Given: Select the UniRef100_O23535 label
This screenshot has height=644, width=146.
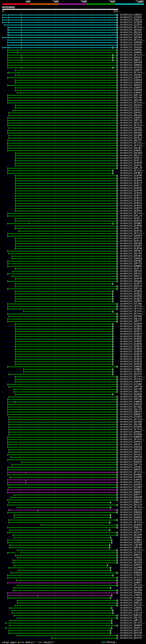Looking at the screenshot, I should pos(131,22).
